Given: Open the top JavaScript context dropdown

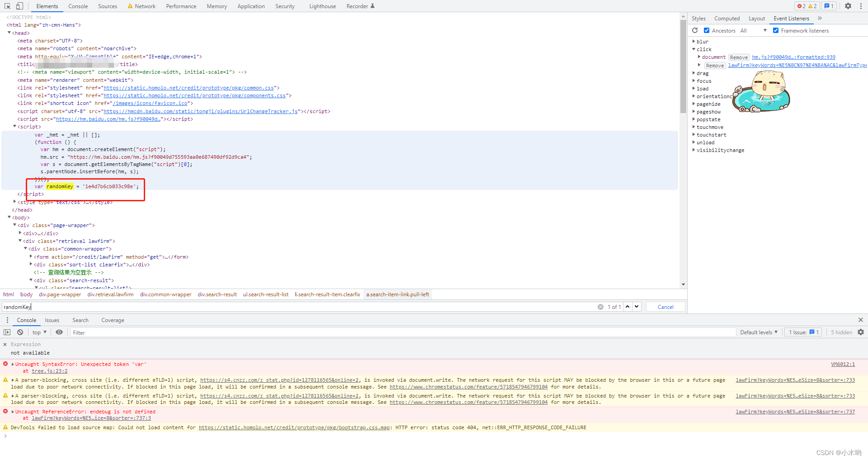Looking at the screenshot, I should tap(39, 332).
